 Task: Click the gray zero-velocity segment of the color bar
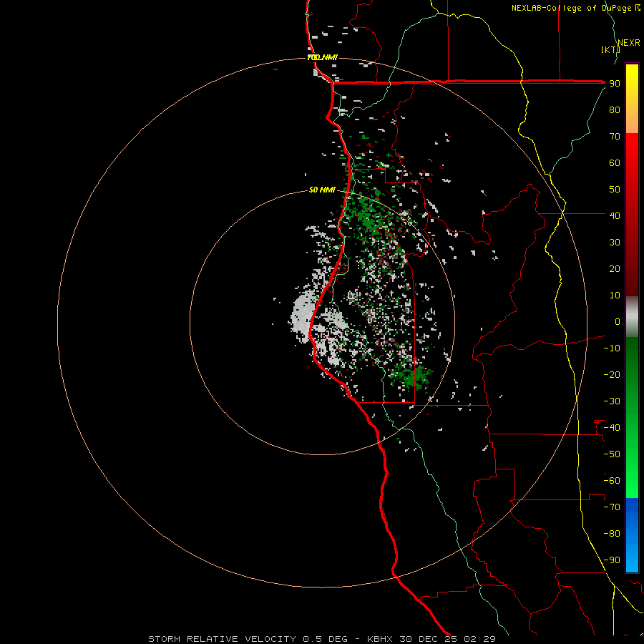pyautogui.click(x=632, y=316)
